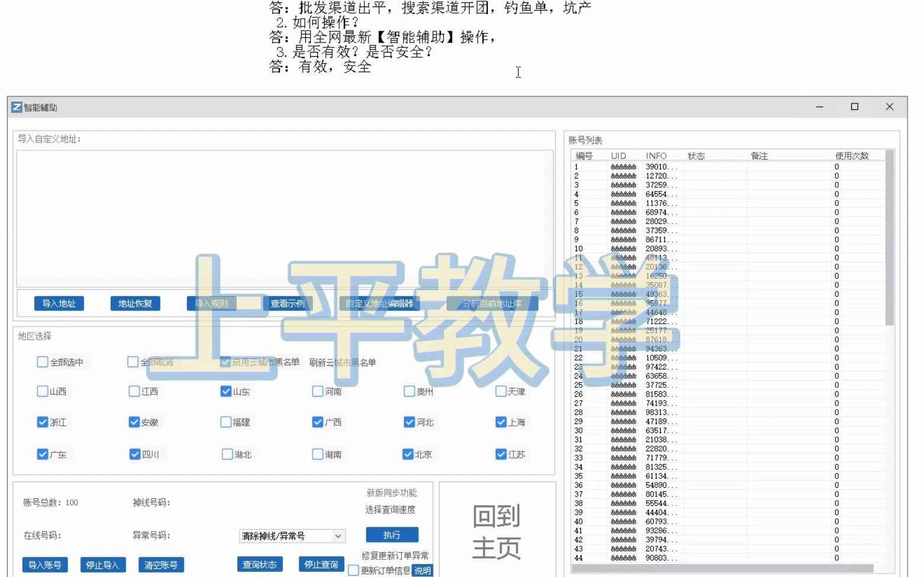Click the 状态 column header
The image size is (924, 577).
point(696,155)
